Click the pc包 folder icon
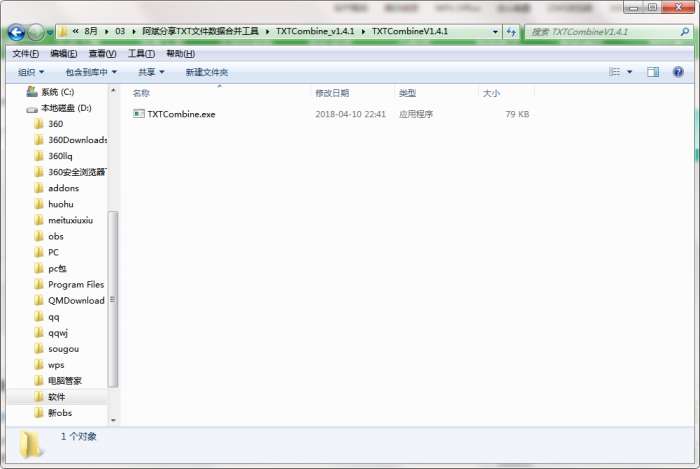 39,269
